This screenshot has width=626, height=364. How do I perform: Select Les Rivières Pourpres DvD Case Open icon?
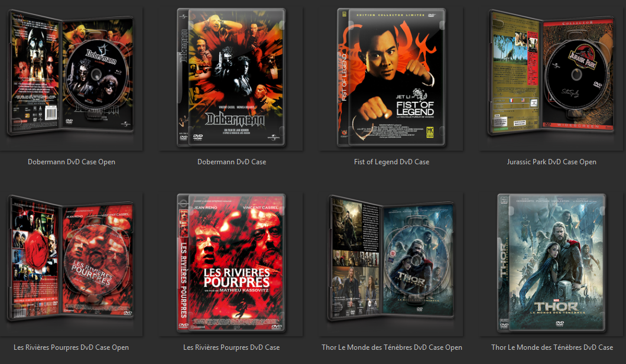pos(70,259)
